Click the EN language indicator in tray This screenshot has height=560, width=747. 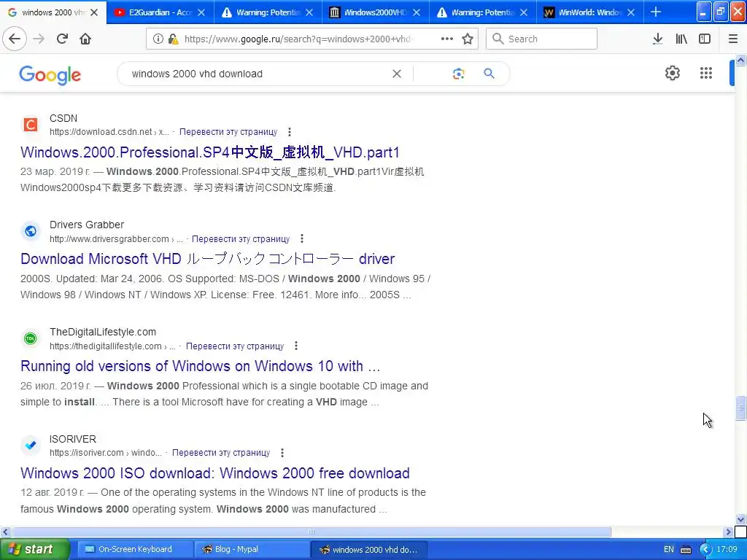[x=669, y=550]
